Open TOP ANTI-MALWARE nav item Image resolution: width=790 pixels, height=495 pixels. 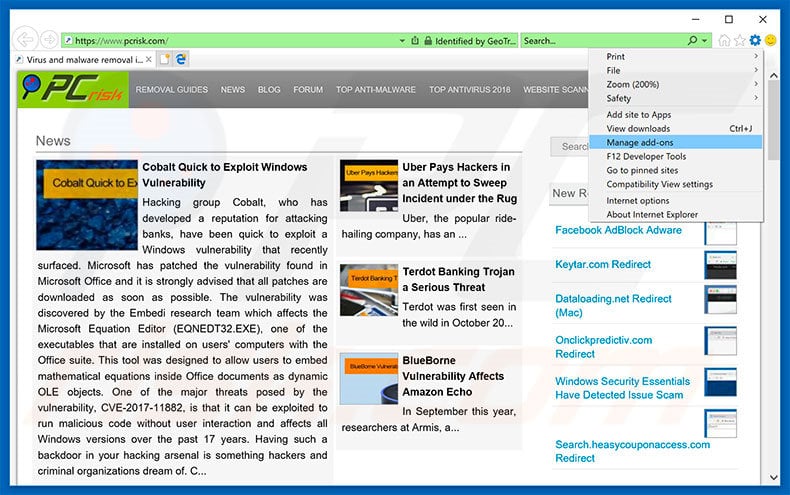(376, 89)
